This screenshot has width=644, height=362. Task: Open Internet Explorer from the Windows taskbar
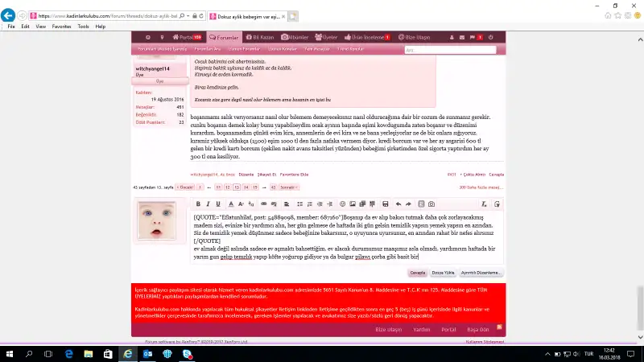[x=127, y=354]
